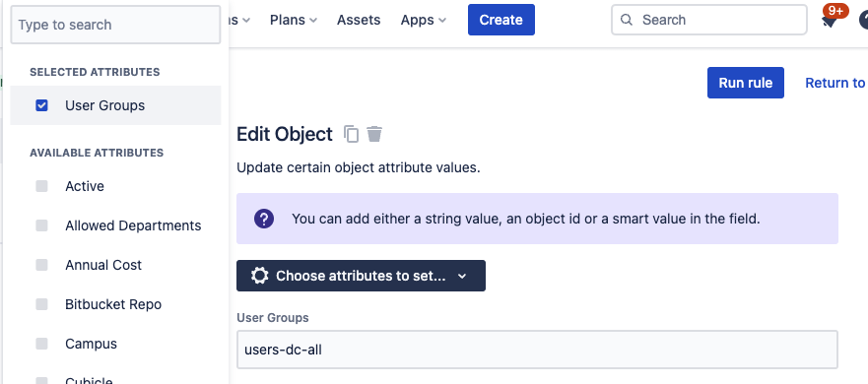This screenshot has height=384, width=868.
Task: Click the Create button
Action: 501,20
